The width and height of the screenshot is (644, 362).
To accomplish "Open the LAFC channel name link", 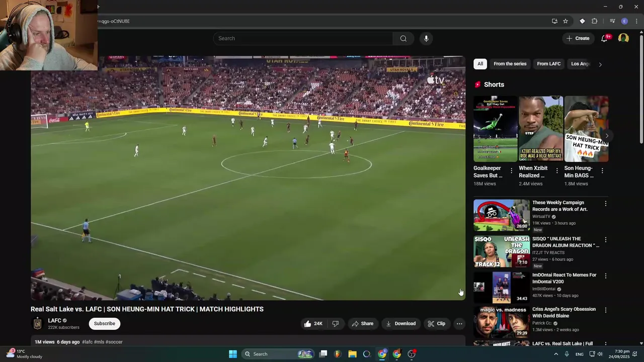I will tap(54, 321).
